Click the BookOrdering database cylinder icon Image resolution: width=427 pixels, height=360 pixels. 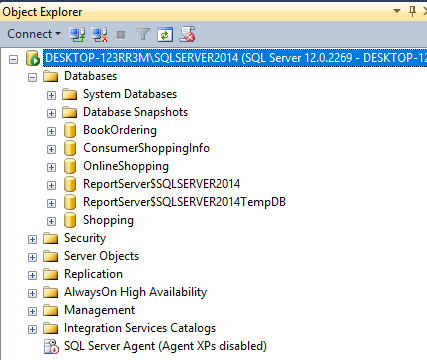70,130
